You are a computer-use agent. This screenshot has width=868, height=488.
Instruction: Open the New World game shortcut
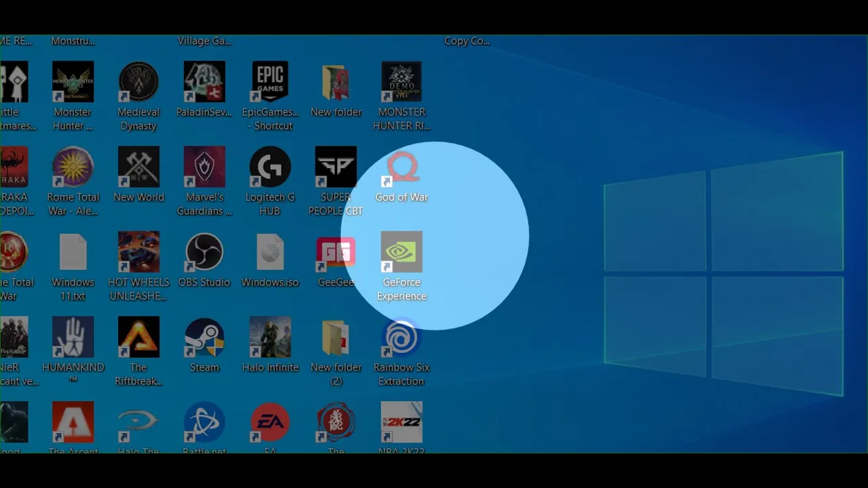click(138, 167)
